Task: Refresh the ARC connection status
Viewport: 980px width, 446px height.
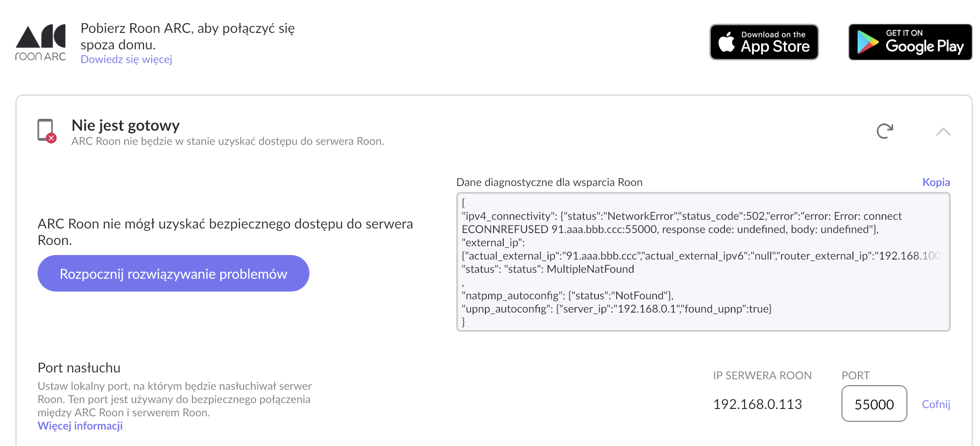Action: (885, 131)
